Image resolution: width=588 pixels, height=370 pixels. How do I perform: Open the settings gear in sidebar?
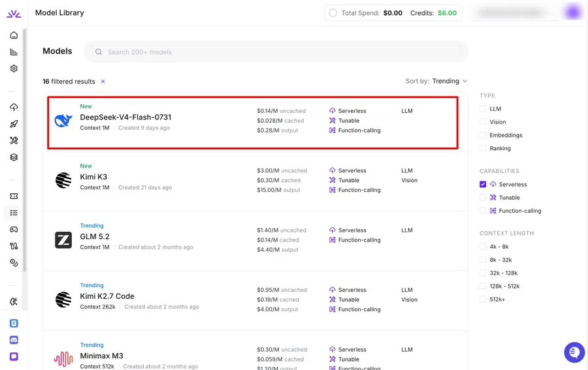pos(14,69)
